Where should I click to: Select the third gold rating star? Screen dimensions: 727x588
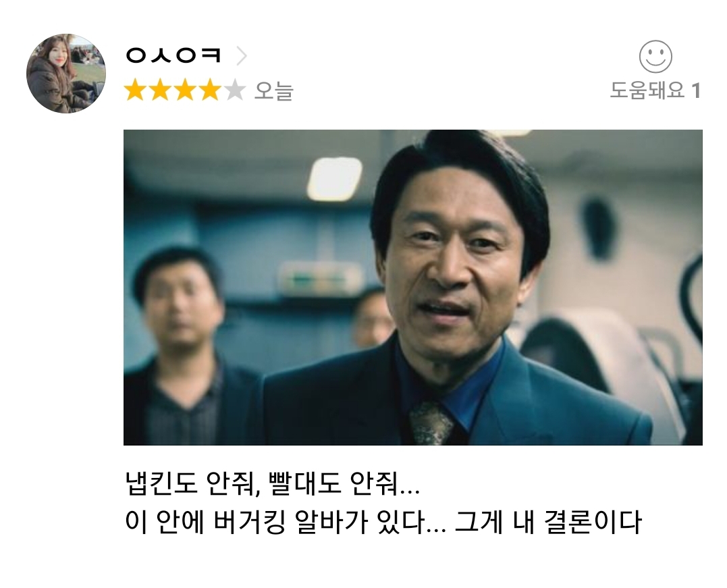point(186,90)
